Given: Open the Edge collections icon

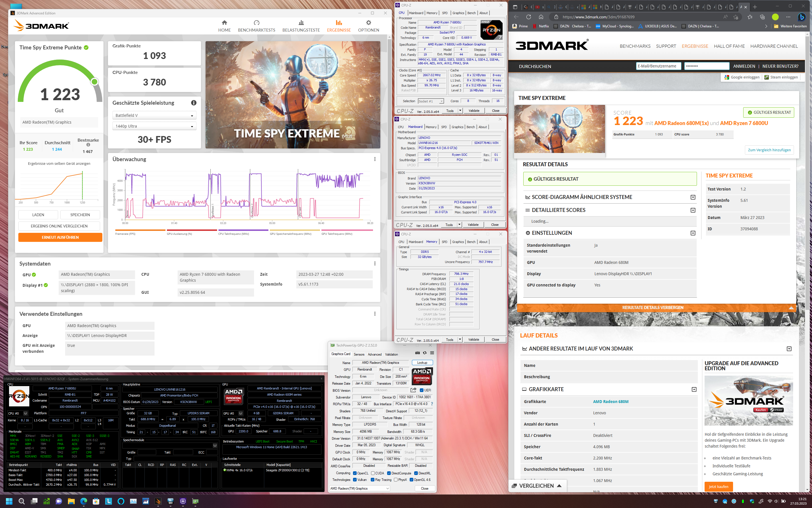Looking at the screenshot, I should coord(762,17).
